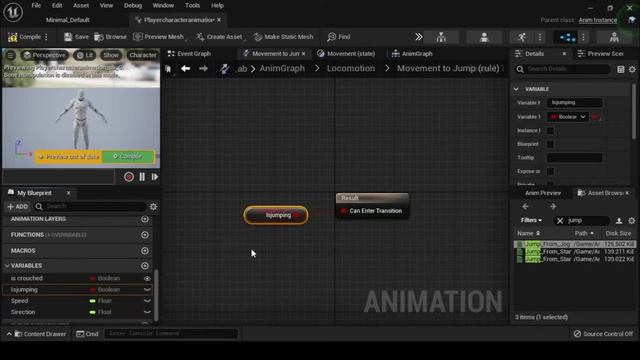Navigate forward in graph history
This screenshot has height=360, width=640.
click(203, 69)
